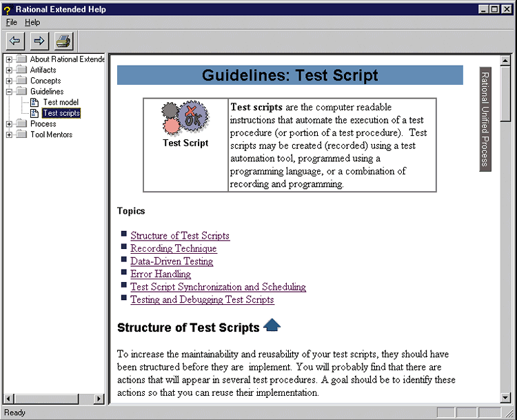This screenshot has width=517, height=420.
Task: Maximize the Rational Extended Help window
Action: (x=494, y=9)
